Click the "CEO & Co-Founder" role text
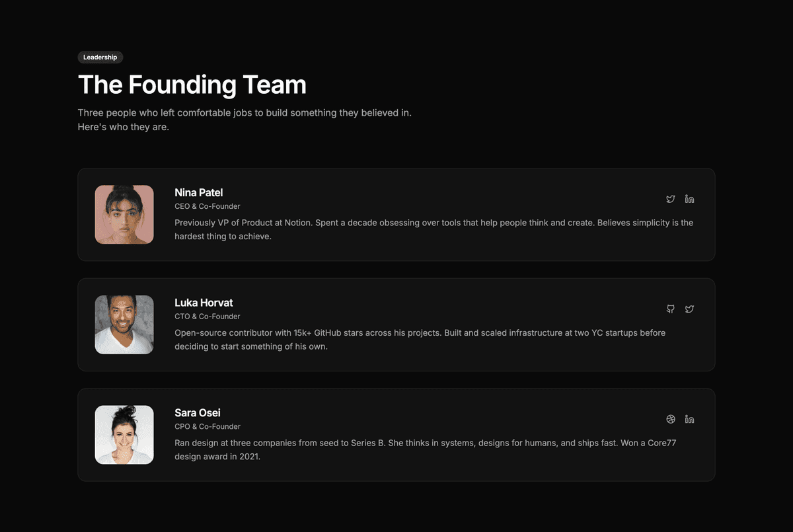This screenshot has width=793, height=532. pos(208,206)
